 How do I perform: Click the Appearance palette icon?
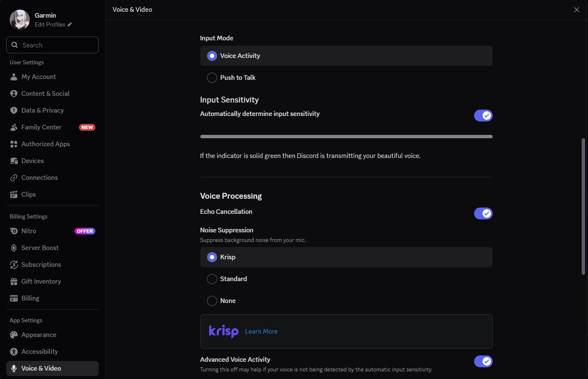point(14,335)
